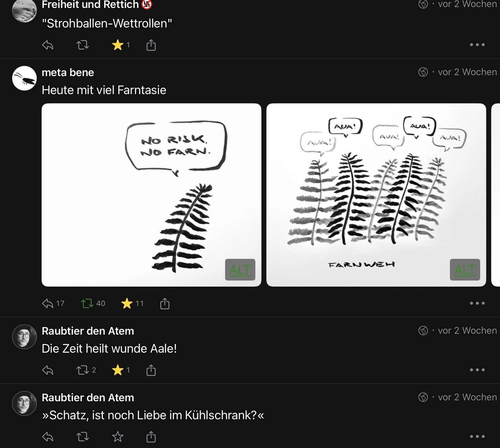Viewport: 500px width, 448px height.
Task: Undo boost on meta bene post
Action: click(87, 303)
